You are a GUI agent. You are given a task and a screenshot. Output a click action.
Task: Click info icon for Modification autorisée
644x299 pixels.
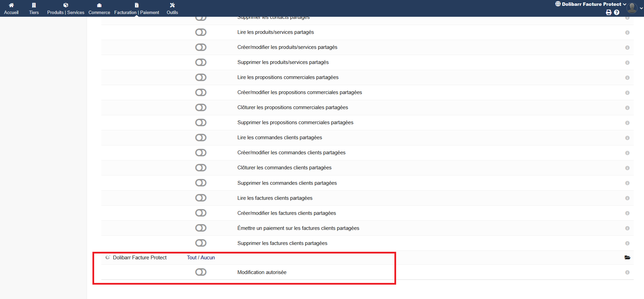(627, 272)
